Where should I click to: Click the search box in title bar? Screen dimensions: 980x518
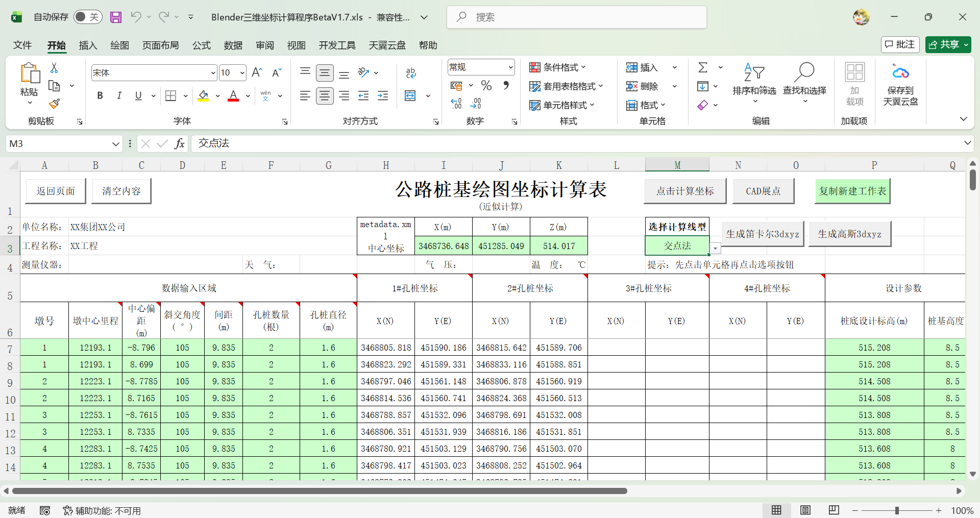[x=577, y=17]
